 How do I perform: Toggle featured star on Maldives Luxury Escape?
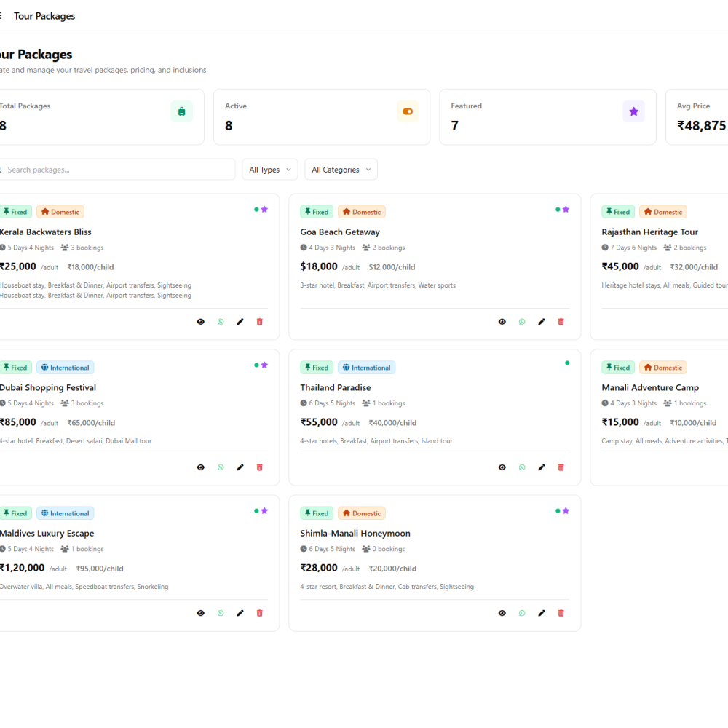265,511
